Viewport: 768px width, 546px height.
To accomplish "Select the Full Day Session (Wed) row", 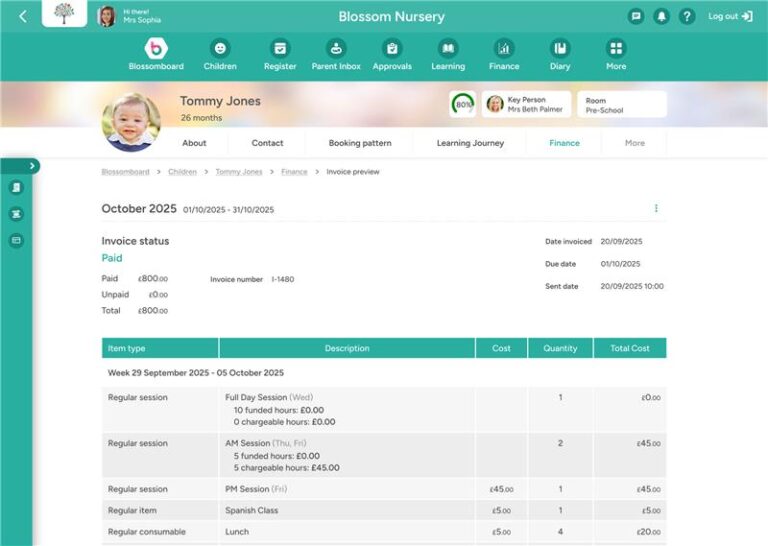I will click(384, 409).
